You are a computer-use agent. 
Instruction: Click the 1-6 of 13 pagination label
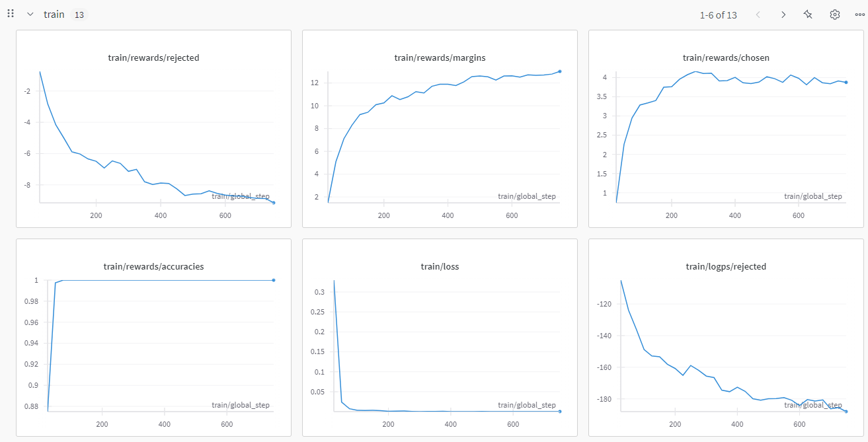point(718,15)
